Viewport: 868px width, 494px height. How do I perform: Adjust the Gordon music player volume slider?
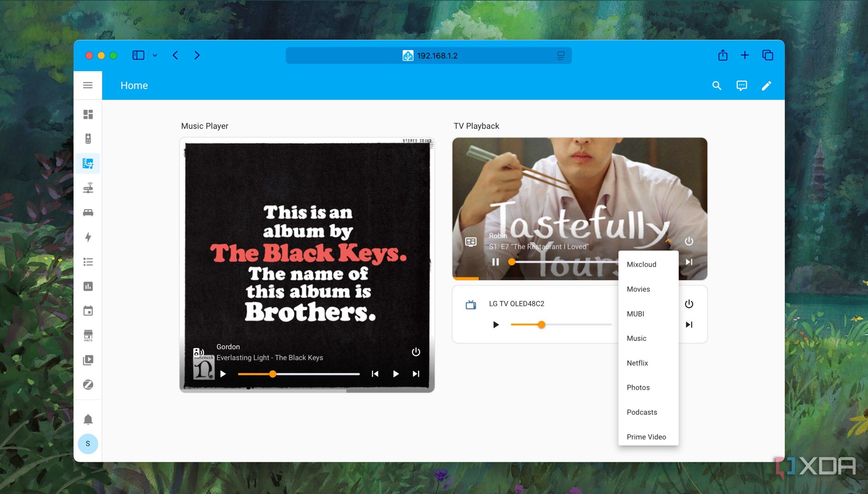tap(299, 374)
